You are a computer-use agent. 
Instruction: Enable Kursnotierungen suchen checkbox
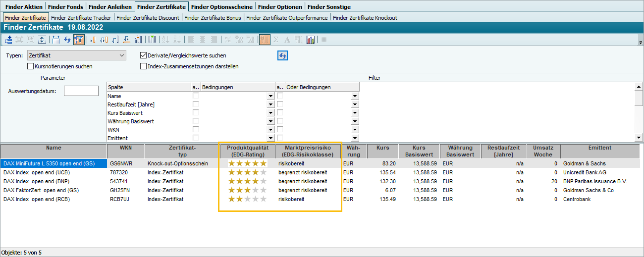coord(31,66)
